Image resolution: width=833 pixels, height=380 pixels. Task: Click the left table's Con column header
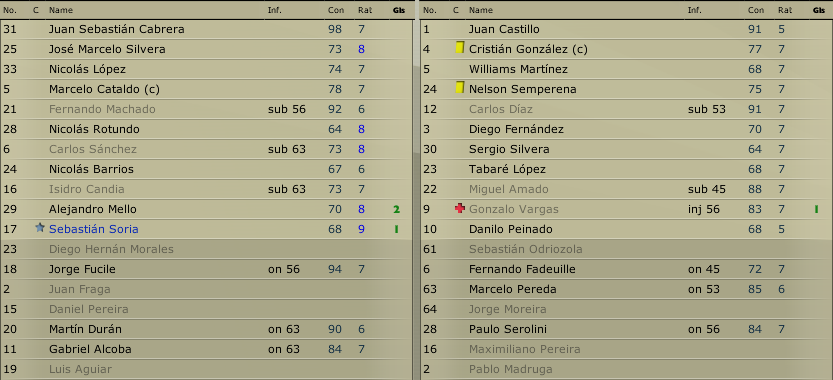pos(336,10)
